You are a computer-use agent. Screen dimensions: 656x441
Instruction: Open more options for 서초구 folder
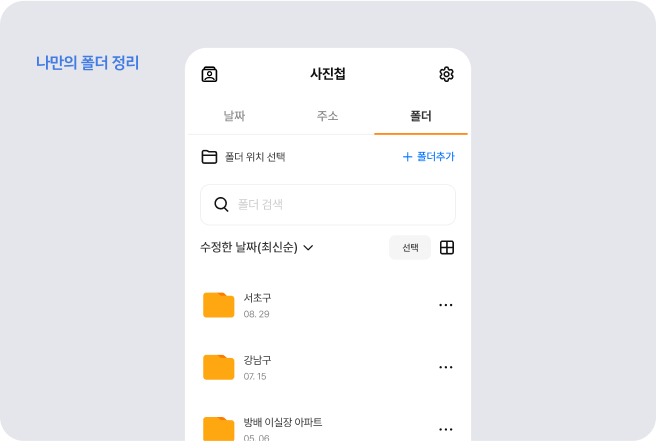coord(446,305)
